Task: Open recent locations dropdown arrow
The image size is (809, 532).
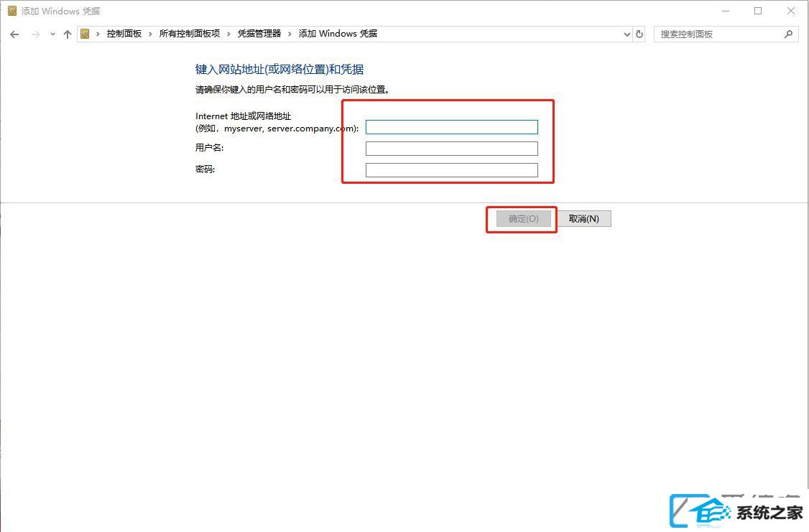Action: 52,34
